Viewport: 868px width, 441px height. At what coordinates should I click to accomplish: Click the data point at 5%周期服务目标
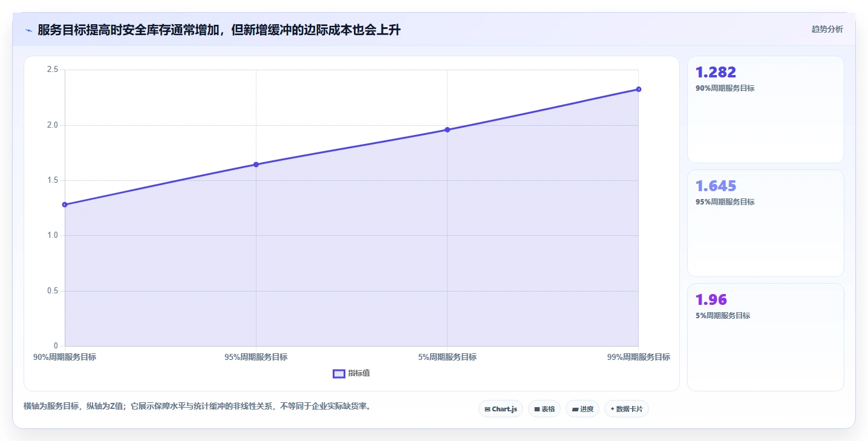tap(447, 129)
